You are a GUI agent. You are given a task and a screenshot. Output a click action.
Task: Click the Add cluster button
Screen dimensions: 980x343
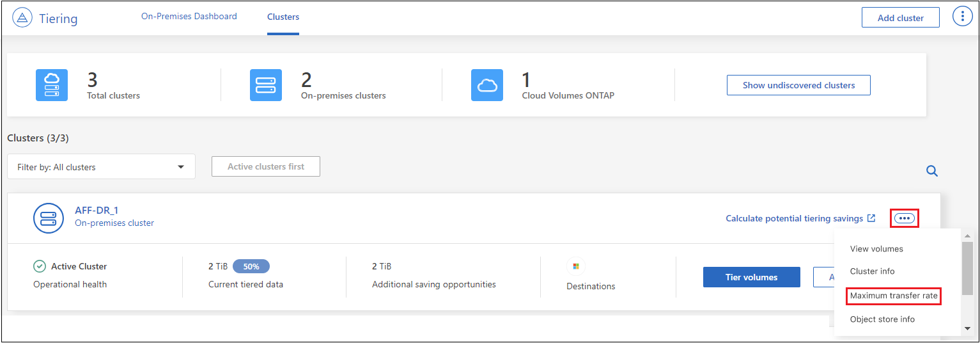click(x=900, y=17)
